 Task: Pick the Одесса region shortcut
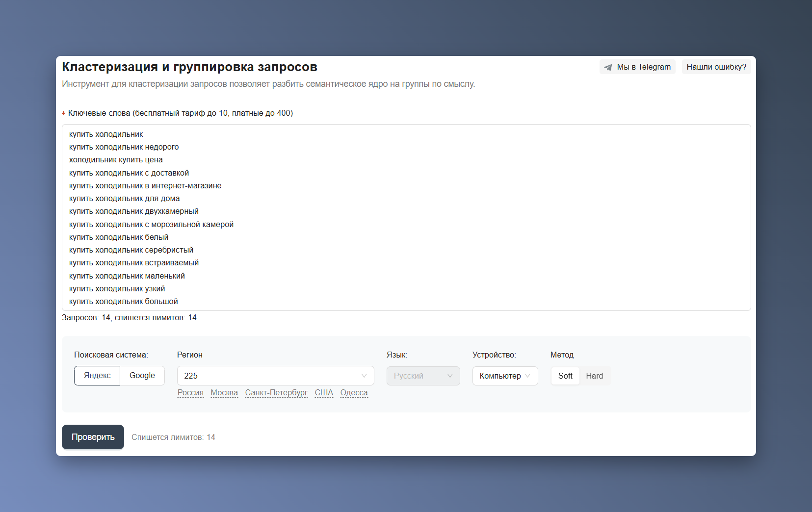(x=354, y=393)
